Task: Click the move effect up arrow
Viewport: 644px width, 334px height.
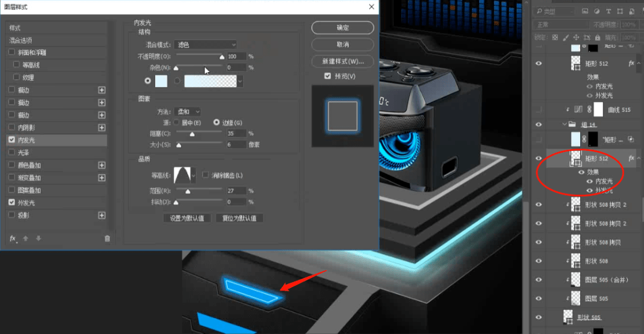Action: [x=26, y=239]
